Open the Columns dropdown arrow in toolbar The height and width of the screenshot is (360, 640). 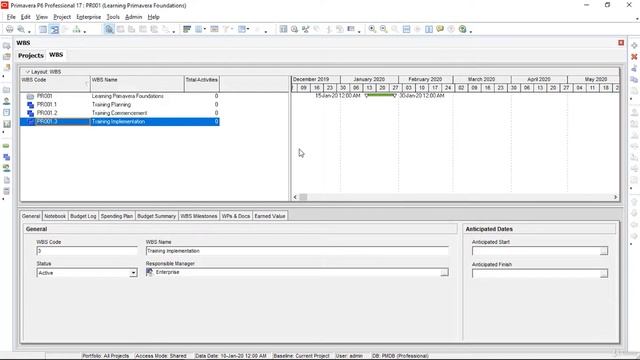point(204,29)
